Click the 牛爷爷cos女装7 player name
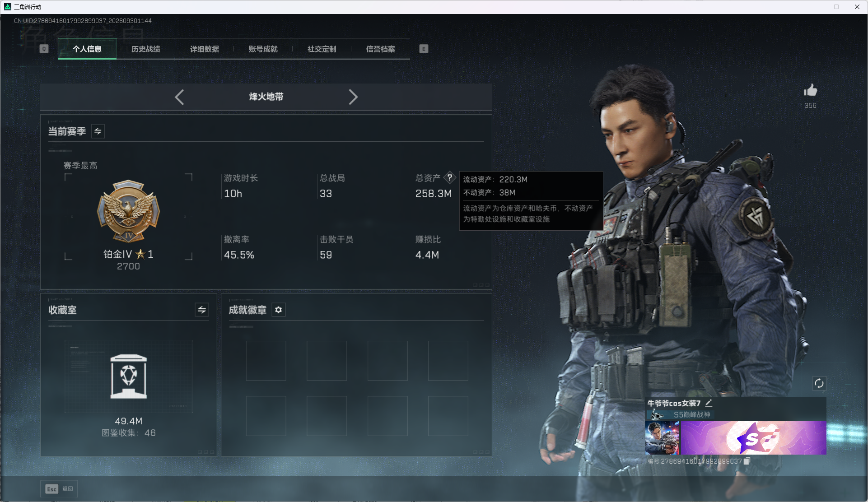Viewport: 868px width, 502px height. point(674,403)
